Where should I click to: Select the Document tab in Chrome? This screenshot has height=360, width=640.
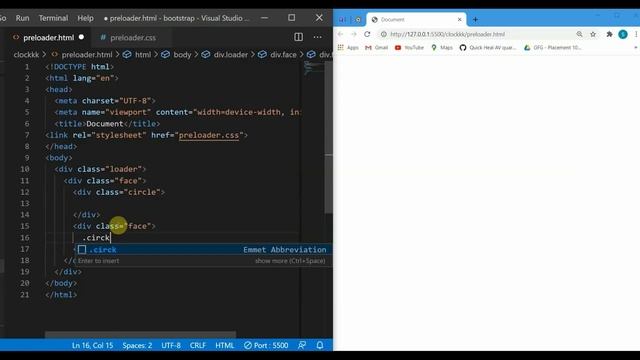tap(416, 19)
